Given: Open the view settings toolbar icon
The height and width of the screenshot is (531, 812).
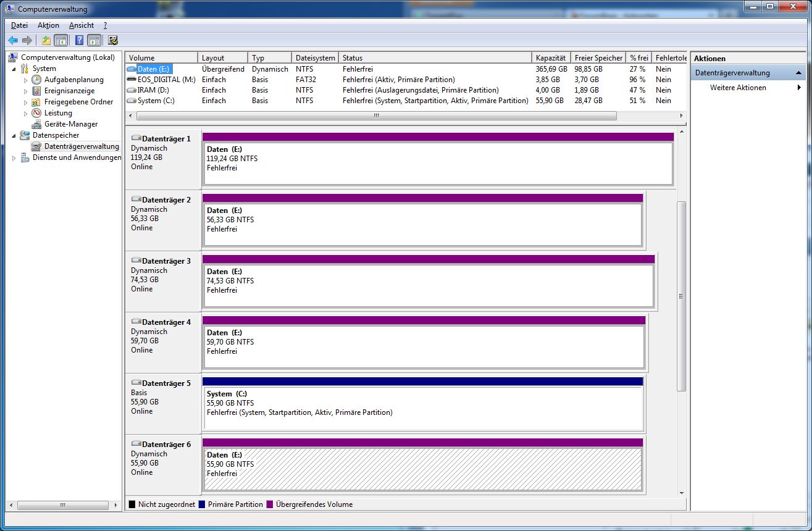Looking at the screenshot, I should (x=113, y=41).
